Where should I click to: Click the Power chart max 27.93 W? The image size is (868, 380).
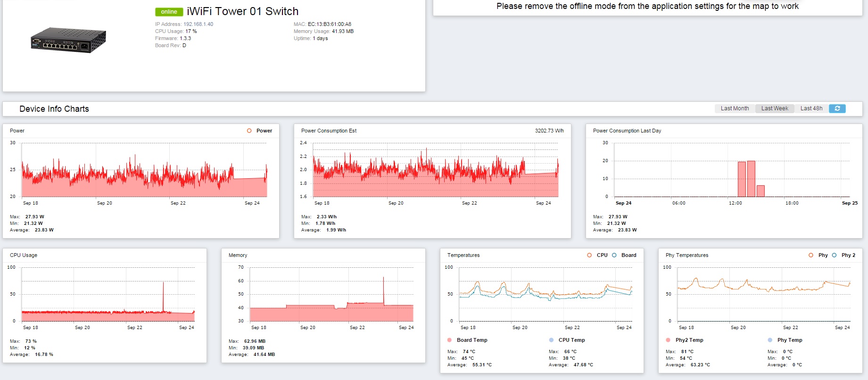tap(35, 217)
